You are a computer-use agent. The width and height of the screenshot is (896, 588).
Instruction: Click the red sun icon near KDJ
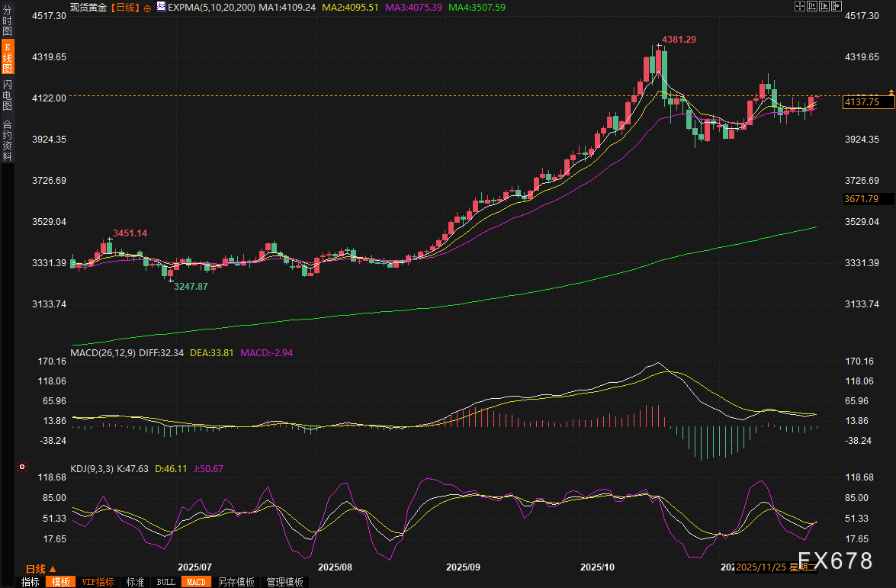(x=22, y=467)
